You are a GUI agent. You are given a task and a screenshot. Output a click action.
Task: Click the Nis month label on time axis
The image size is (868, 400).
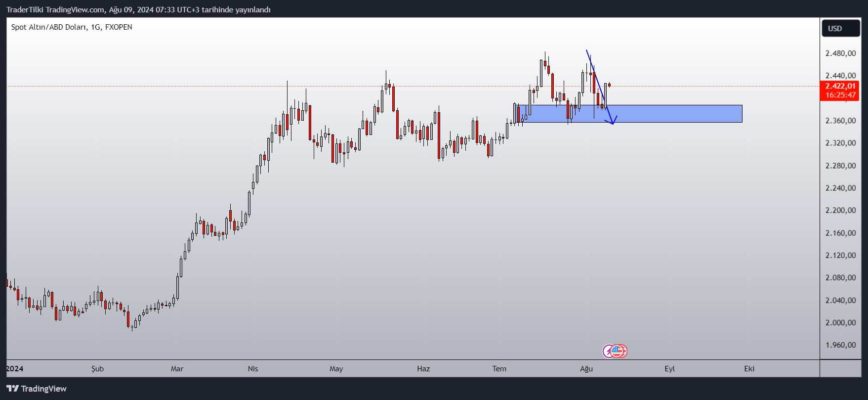pos(253,369)
